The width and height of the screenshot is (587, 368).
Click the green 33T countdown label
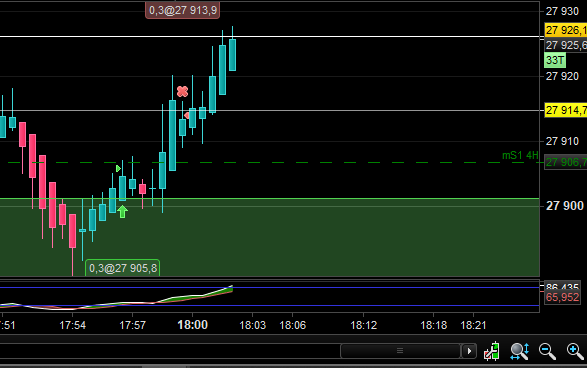(x=555, y=60)
